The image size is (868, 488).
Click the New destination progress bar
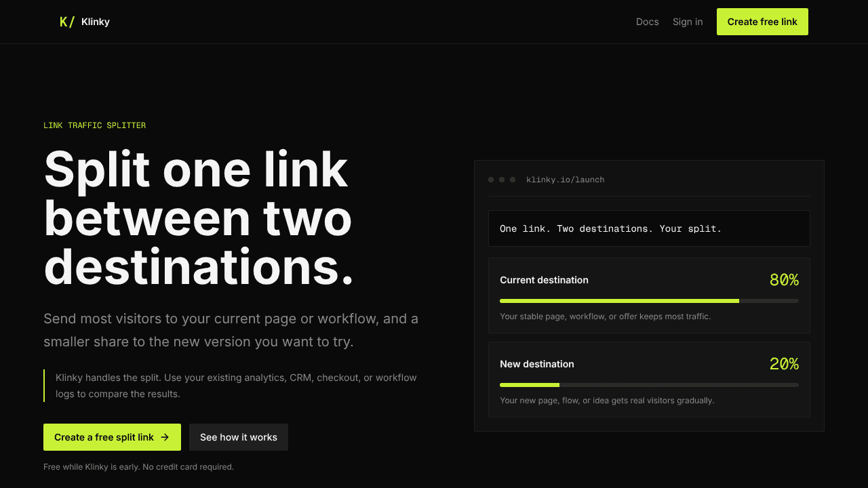pos(649,385)
